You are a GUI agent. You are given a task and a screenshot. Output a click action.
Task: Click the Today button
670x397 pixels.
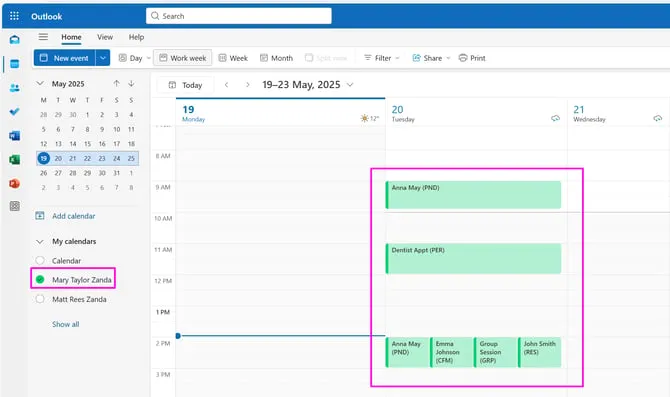[x=185, y=85]
